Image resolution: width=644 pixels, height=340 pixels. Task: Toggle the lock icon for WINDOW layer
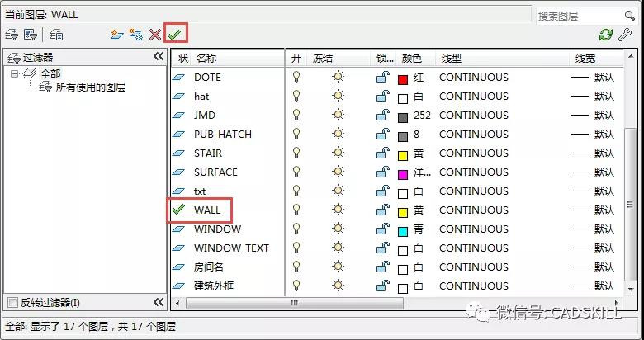coord(382,229)
